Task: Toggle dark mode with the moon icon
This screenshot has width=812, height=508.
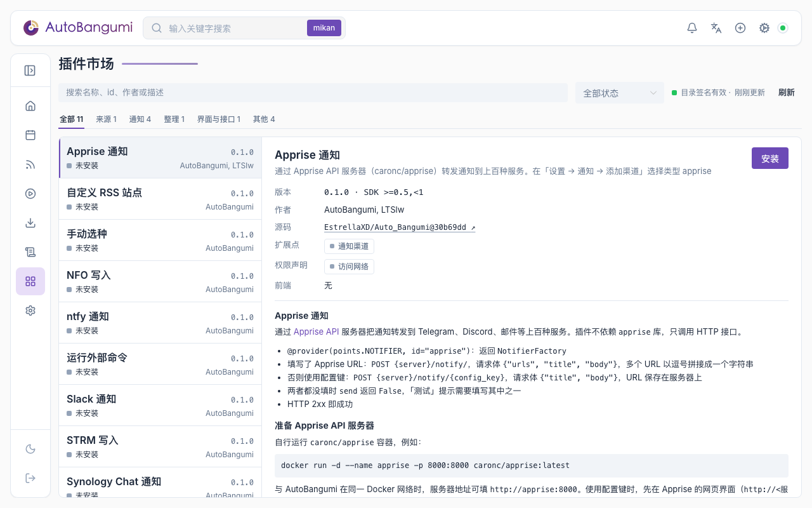Action: (x=30, y=449)
